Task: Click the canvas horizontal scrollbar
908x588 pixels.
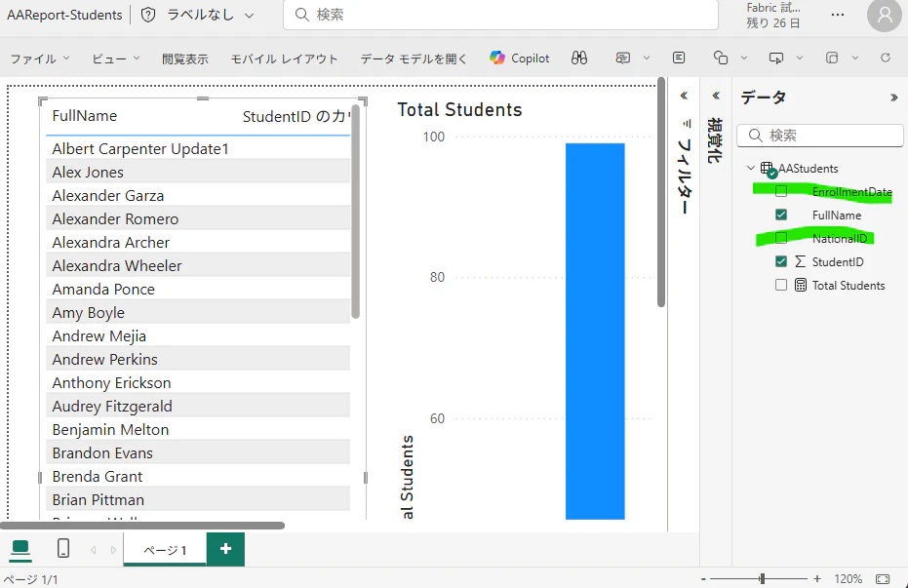Action: (x=142, y=526)
